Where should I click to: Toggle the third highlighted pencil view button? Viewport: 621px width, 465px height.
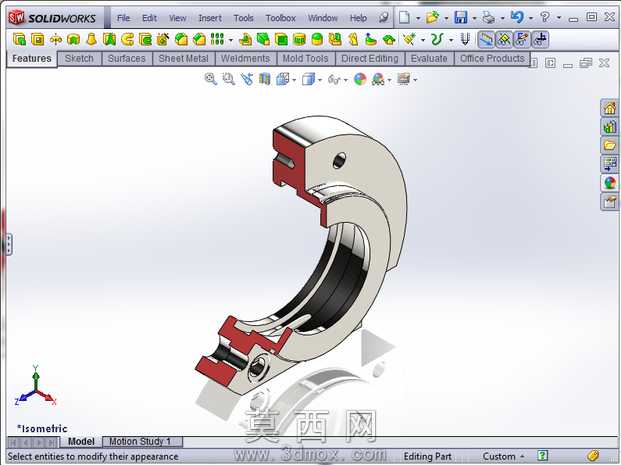click(x=522, y=40)
